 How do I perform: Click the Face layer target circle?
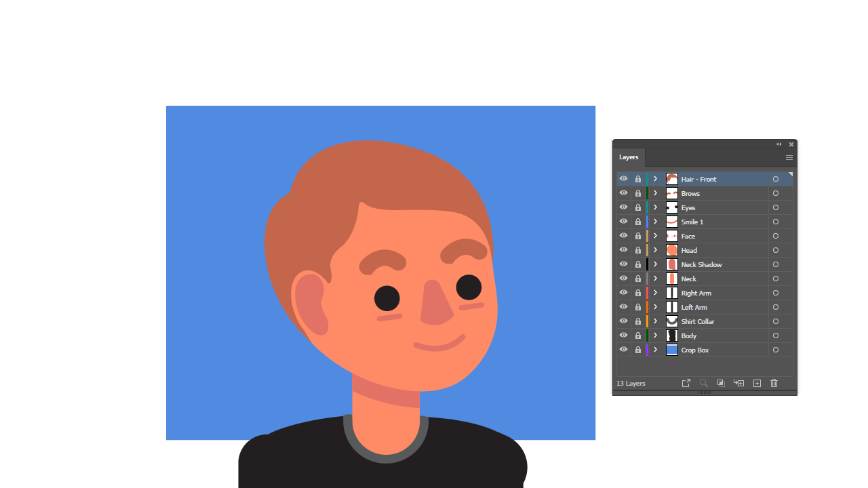776,236
